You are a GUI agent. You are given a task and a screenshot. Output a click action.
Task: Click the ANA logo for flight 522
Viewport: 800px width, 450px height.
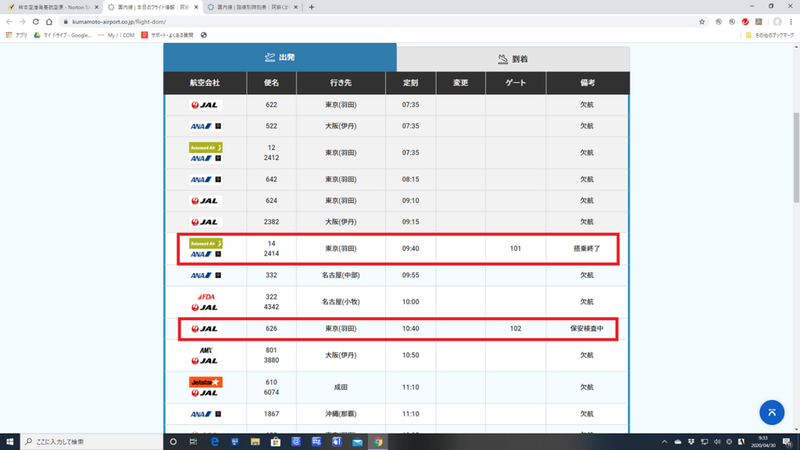pyautogui.click(x=205, y=126)
